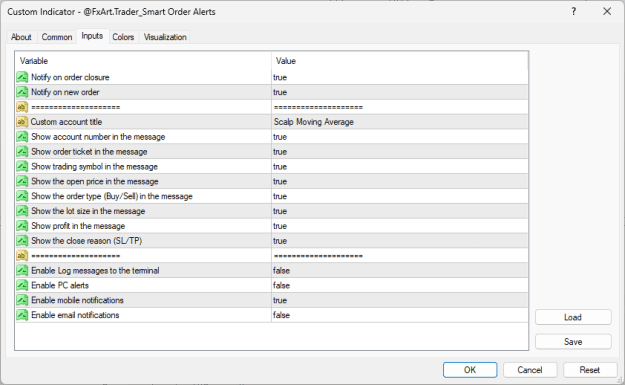The width and height of the screenshot is (625, 385).
Task: Click the icon beside Show order ticket in the message
Action: (22, 151)
